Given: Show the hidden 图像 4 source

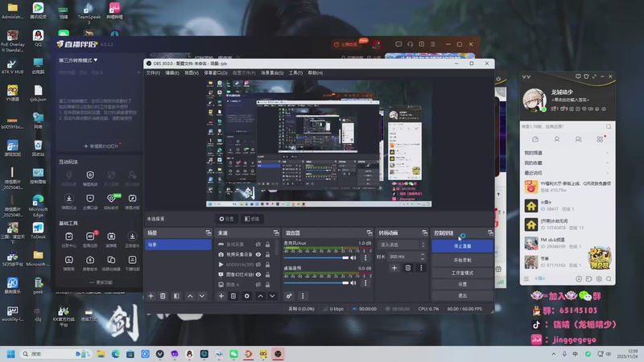Looking at the screenshot, I should tap(258, 285).
